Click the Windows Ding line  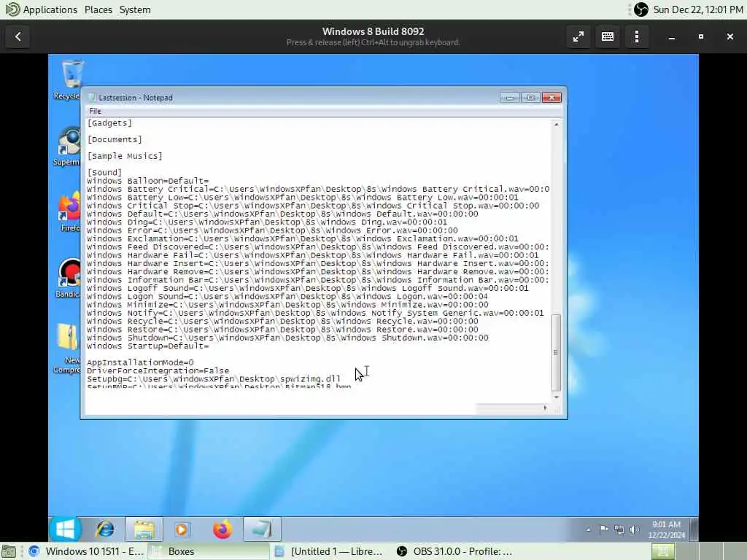click(267, 222)
